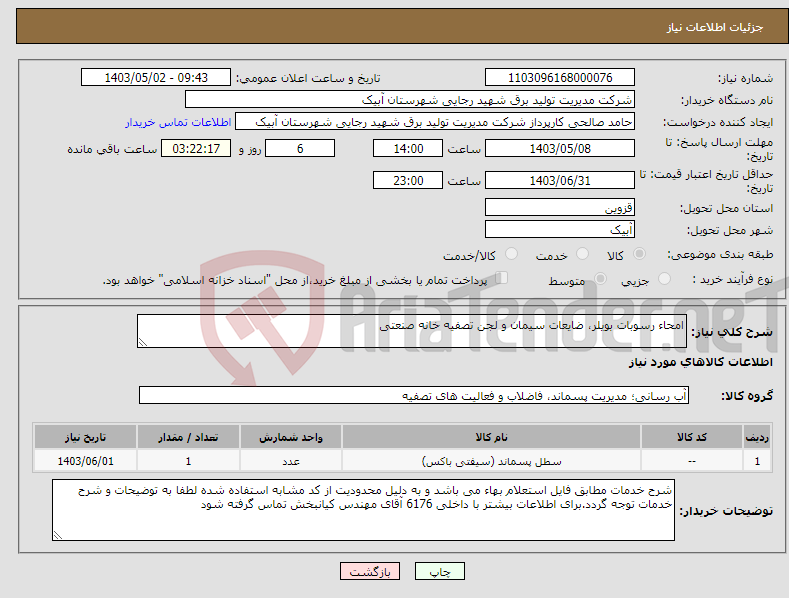Image resolution: width=789 pixels, height=598 pixels.
Task: Toggle the Islamic treasury payment checkbox
Action: [x=502, y=277]
